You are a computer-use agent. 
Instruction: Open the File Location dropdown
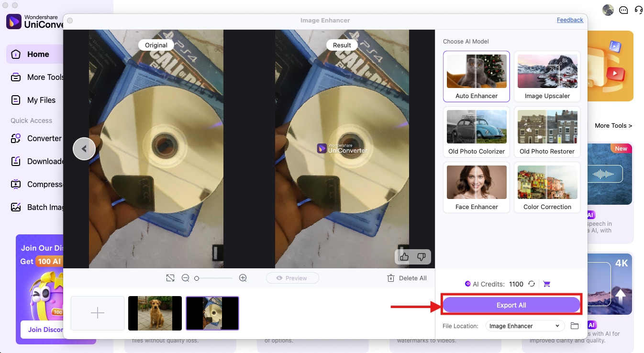[524, 326]
